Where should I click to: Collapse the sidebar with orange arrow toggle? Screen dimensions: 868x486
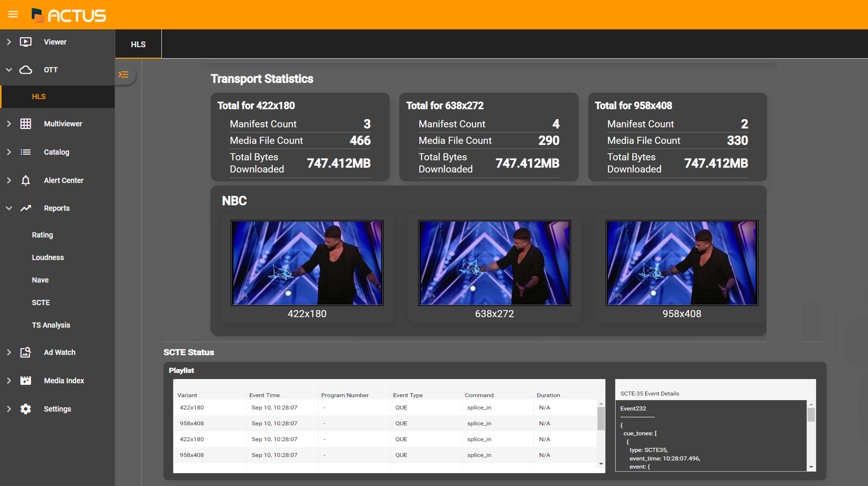(124, 74)
